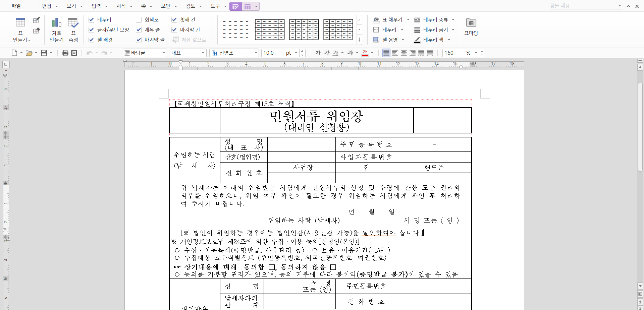Click the print icon
This screenshot has height=310, width=644.
[65, 53]
